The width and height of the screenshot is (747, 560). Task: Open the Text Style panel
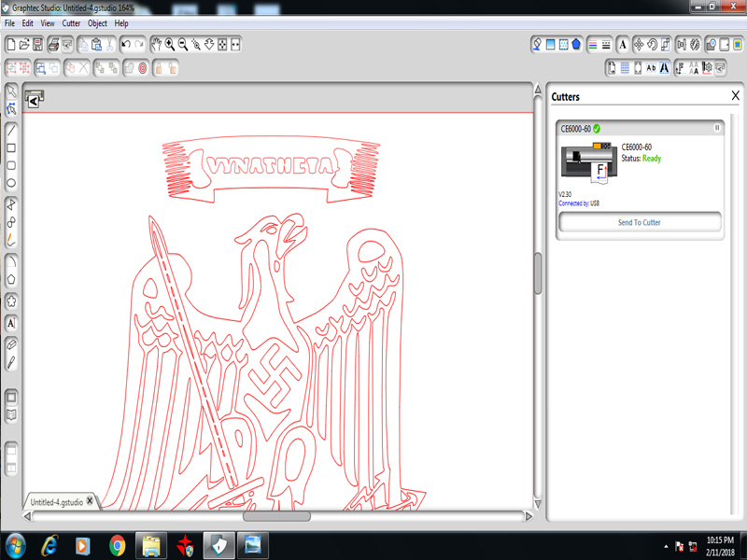click(x=622, y=45)
